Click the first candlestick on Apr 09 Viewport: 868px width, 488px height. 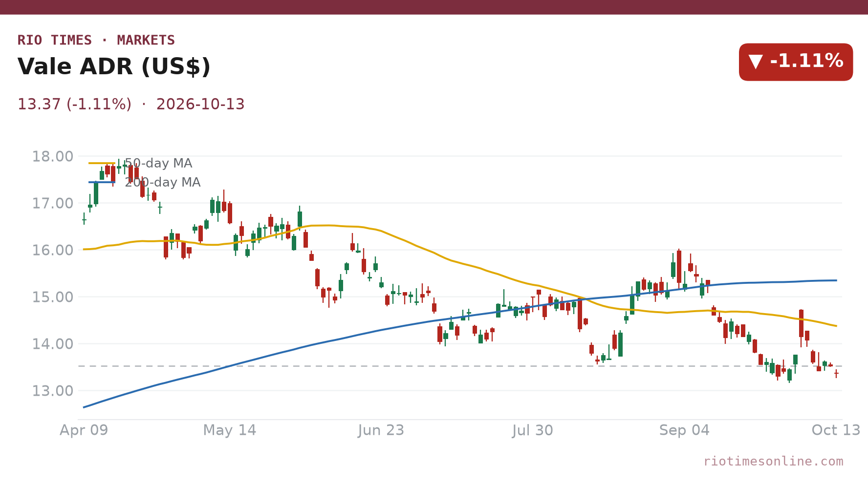point(84,218)
